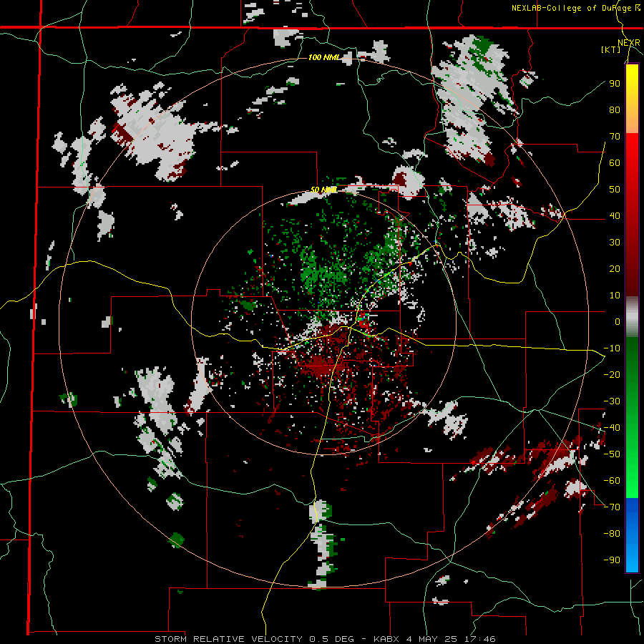The height and width of the screenshot is (644, 644).
Task: Click the Storm Relative Velocity caption text
Action: click(325, 639)
